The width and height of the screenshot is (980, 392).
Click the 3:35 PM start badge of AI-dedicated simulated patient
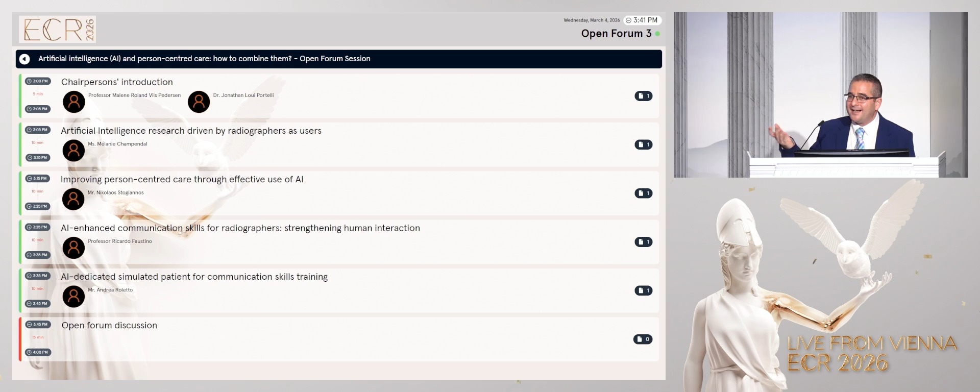pos(38,276)
